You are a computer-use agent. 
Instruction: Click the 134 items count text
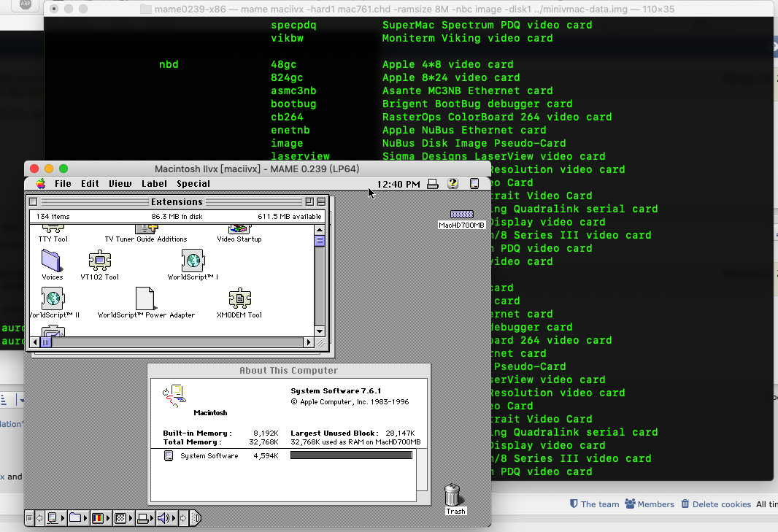(x=53, y=216)
